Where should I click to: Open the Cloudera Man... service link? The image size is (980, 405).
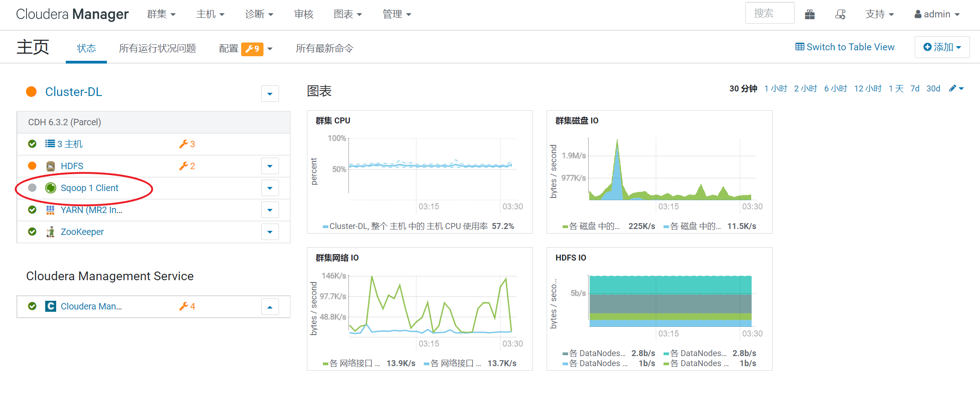tap(91, 306)
